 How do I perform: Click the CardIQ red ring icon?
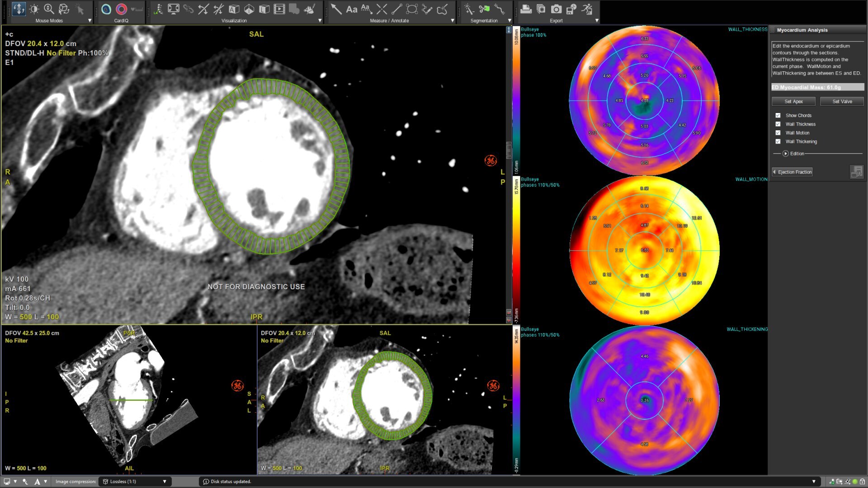[x=121, y=9]
